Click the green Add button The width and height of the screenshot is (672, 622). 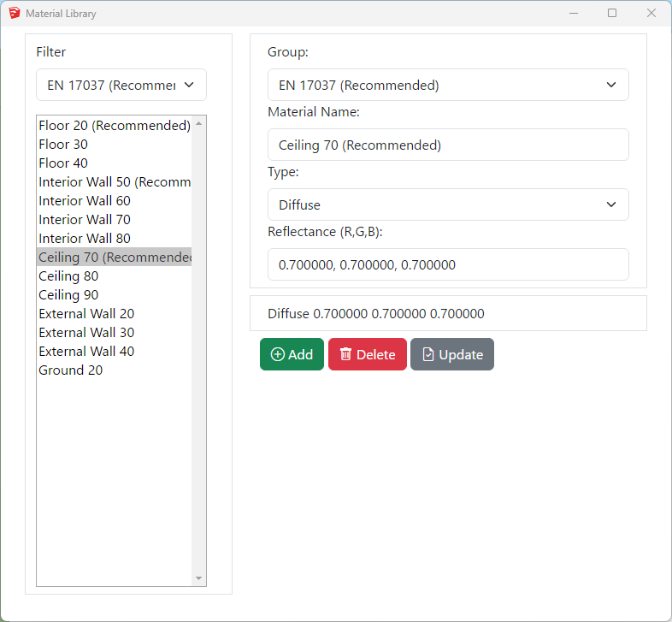292,354
